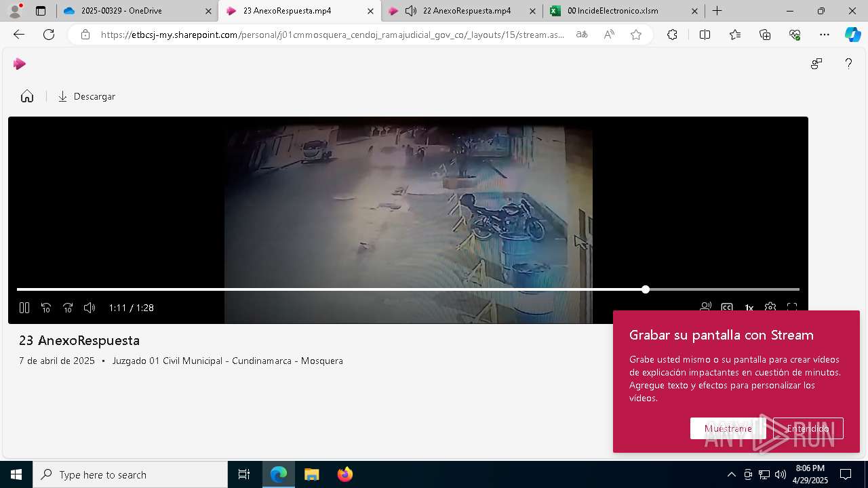Open the playback speed 1x menu
Screen dimensions: 868x488
pyautogui.click(x=749, y=308)
